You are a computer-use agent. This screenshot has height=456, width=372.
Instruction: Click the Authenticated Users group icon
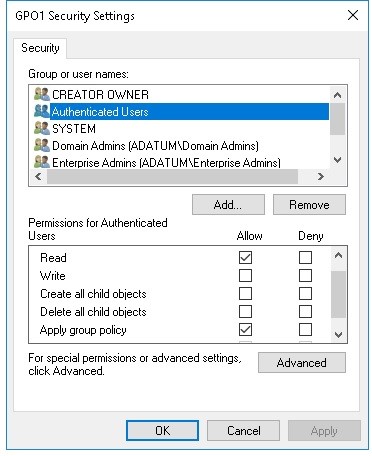[42, 111]
